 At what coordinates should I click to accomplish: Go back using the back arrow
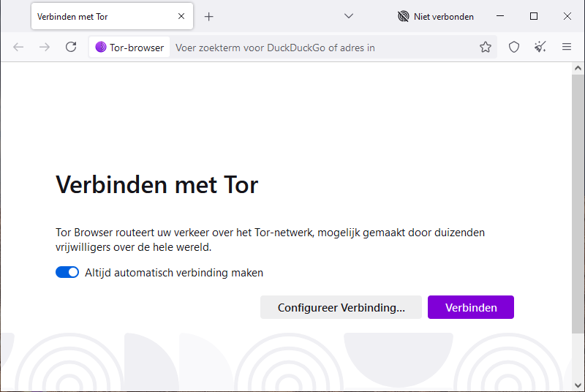pos(19,47)
